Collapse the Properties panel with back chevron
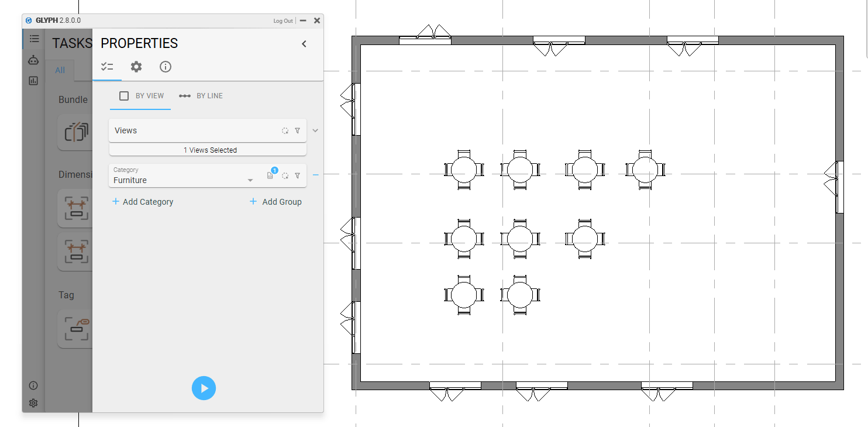The height and width of the screenshot is (427, 868). coord(304,44)
